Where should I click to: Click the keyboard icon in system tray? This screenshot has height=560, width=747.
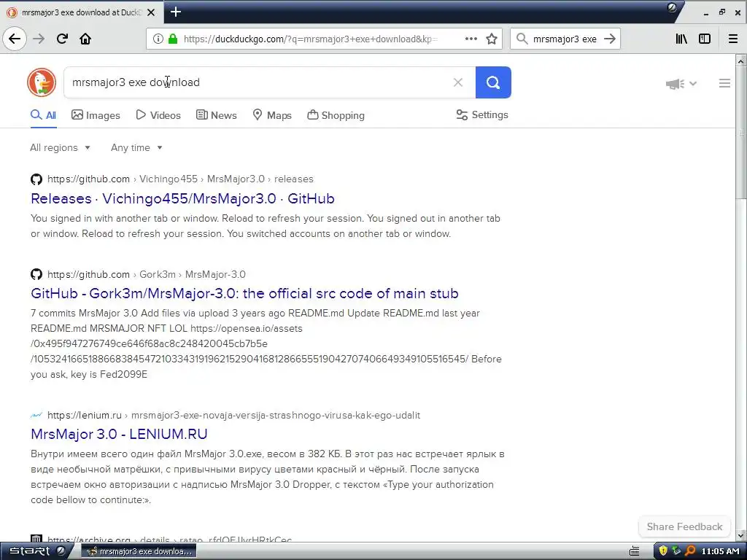pyautogui.click(x=635, y=551)
